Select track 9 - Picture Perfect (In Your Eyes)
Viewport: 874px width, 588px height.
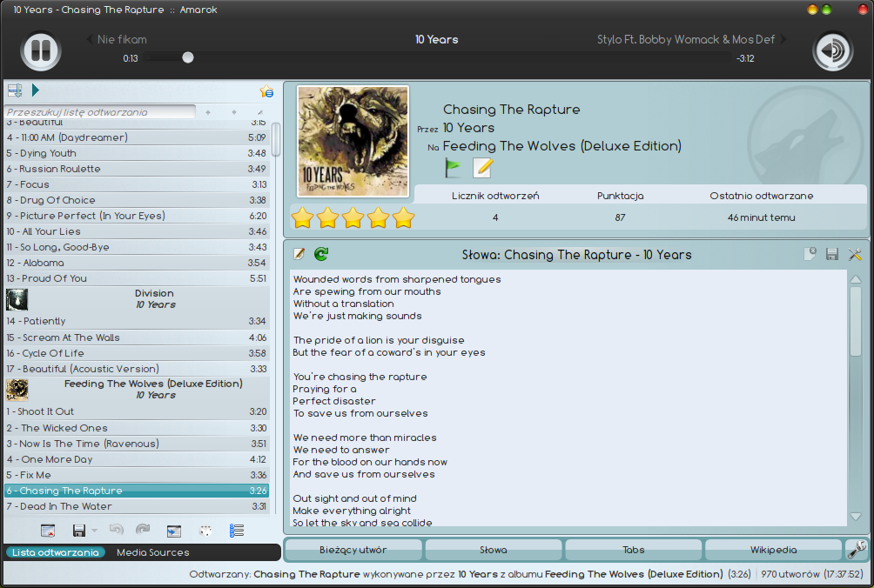click(137, 216)
